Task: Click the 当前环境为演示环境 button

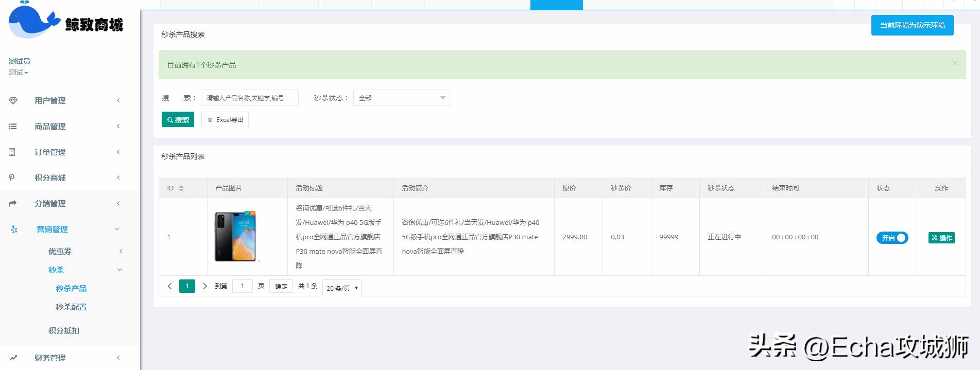Action: (x=913, y=25)
